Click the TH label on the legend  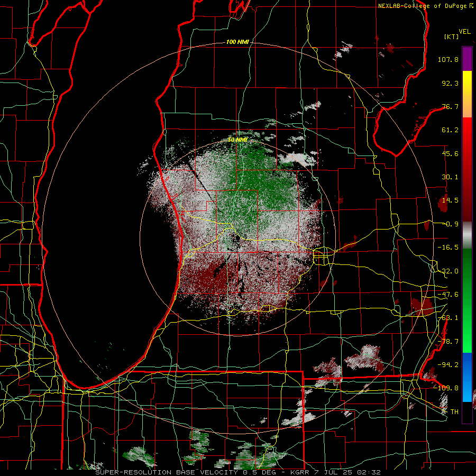coord(454,412)
